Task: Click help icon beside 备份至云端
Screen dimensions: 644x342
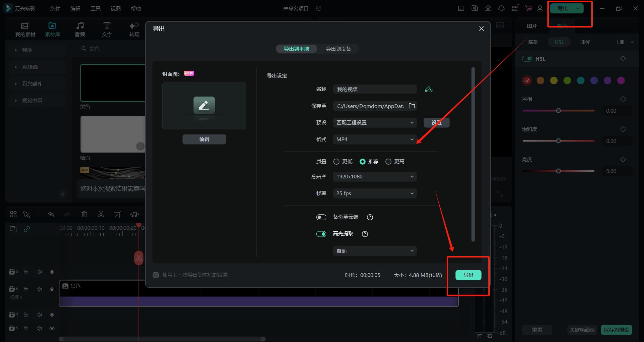Action: [370, 217]
